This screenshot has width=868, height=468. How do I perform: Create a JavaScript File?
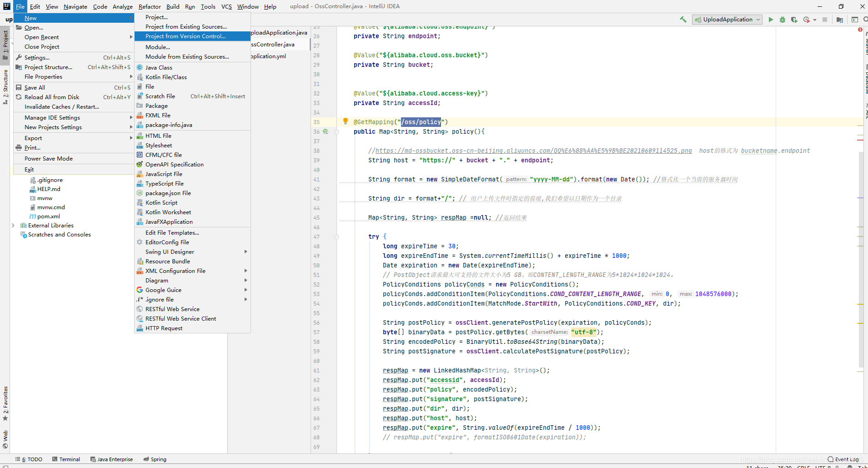[x=193, y=174]
